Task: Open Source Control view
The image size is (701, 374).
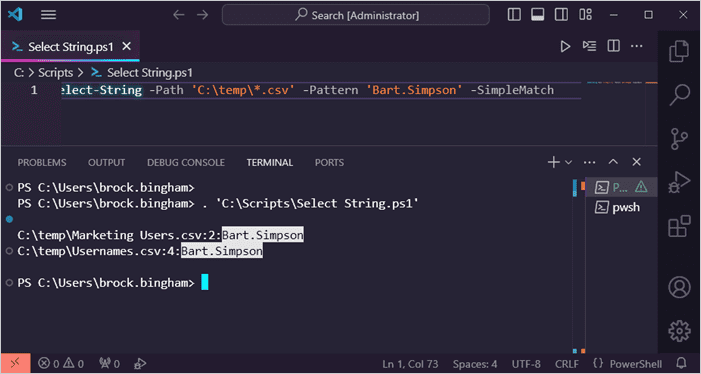Action: [x=679, y=139]
